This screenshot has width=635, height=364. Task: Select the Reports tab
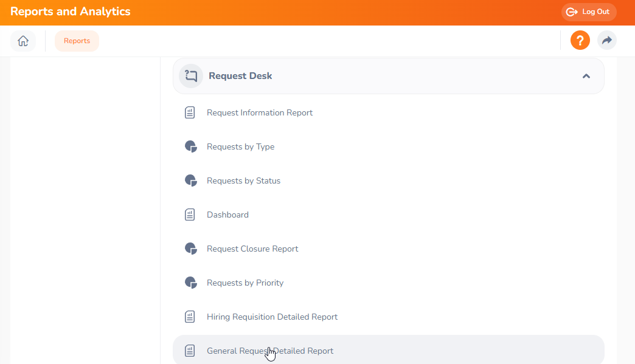(x=77, y=41)
